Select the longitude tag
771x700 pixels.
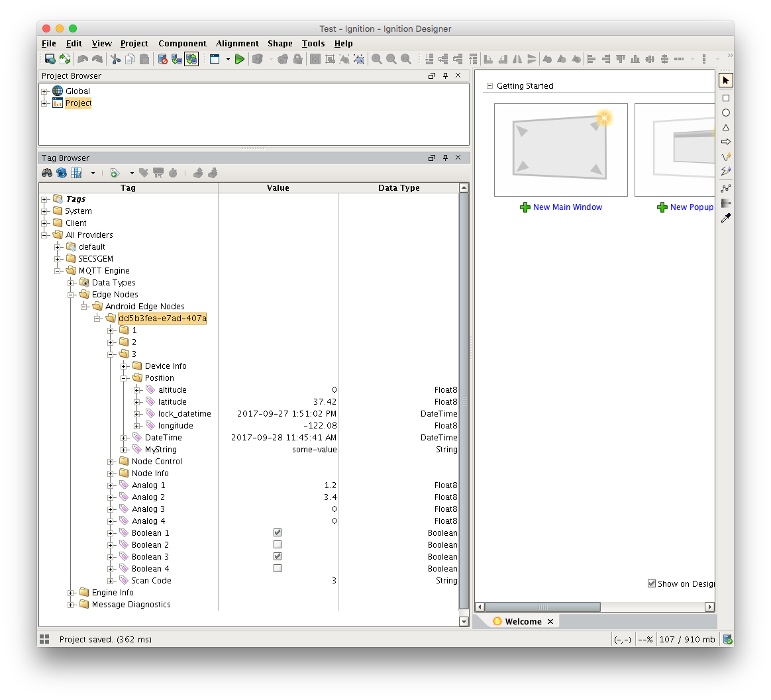(176, 426)
